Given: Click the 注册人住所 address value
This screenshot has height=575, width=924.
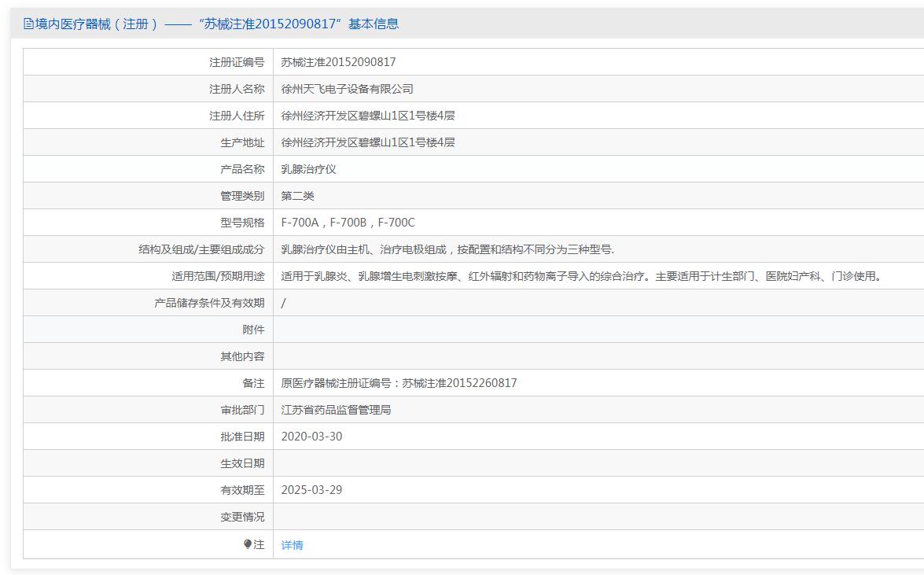Looking at the screenshot, I should pos(368,116).
